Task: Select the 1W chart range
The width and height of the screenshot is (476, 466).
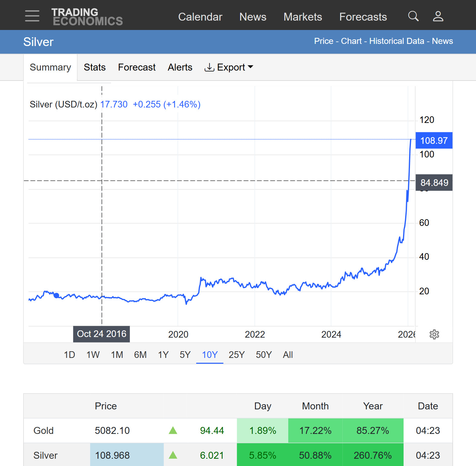Action: (x=93, y=355)
